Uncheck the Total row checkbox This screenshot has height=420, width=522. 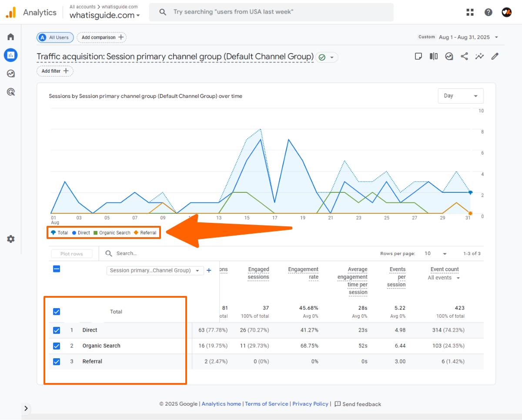click(56, 312)
